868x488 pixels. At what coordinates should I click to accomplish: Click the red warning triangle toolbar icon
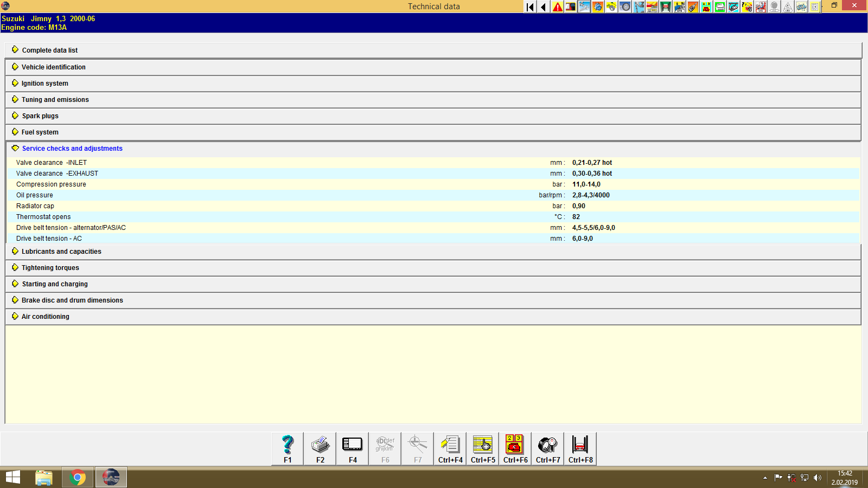(557, 7)
